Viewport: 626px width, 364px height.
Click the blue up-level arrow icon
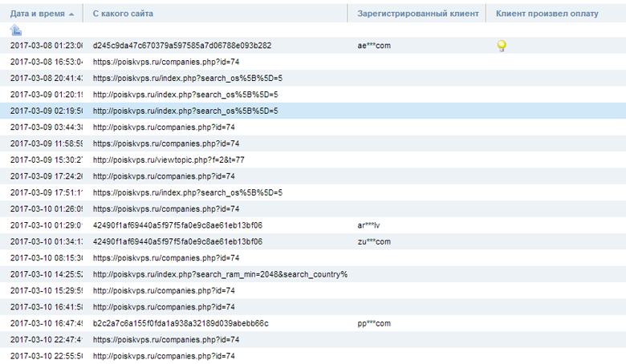[15, 30]
